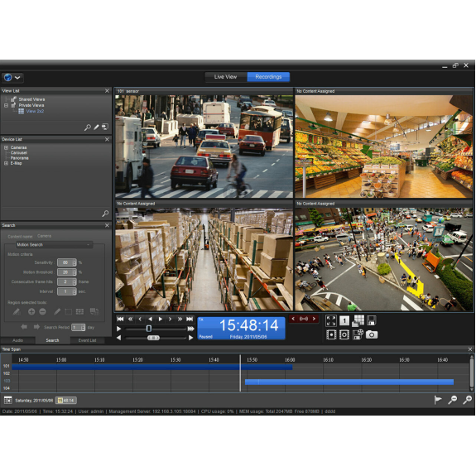Play the recording forward

pyautogui.click(x=160, y=319)
